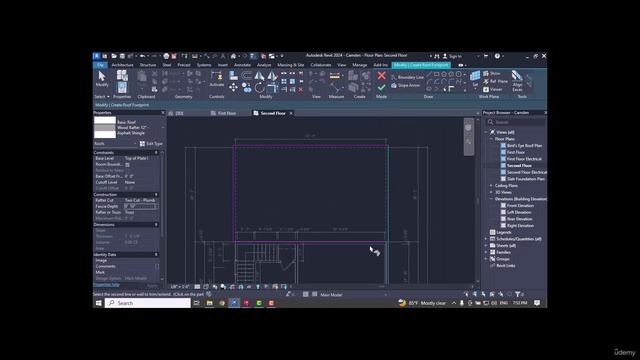This screenshot has height=360, width=640.
Task: Open the Help question mark icon
Action: tap(497, 56)
